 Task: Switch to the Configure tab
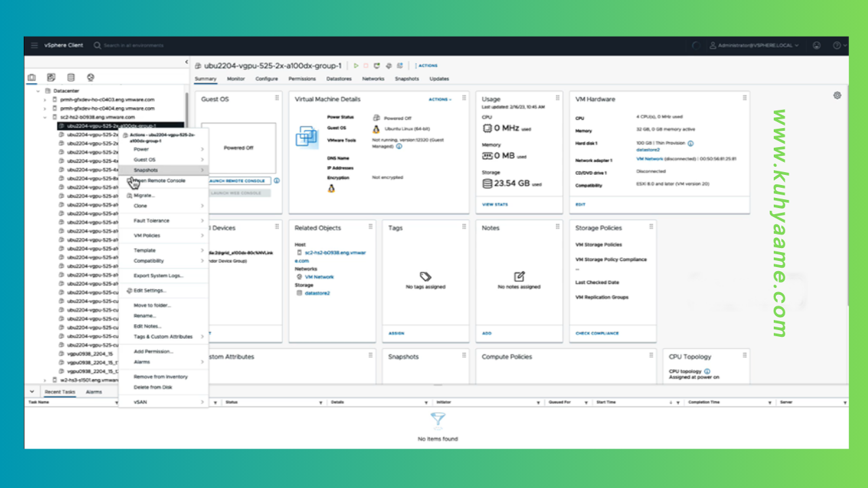click(x=267, y=79)
